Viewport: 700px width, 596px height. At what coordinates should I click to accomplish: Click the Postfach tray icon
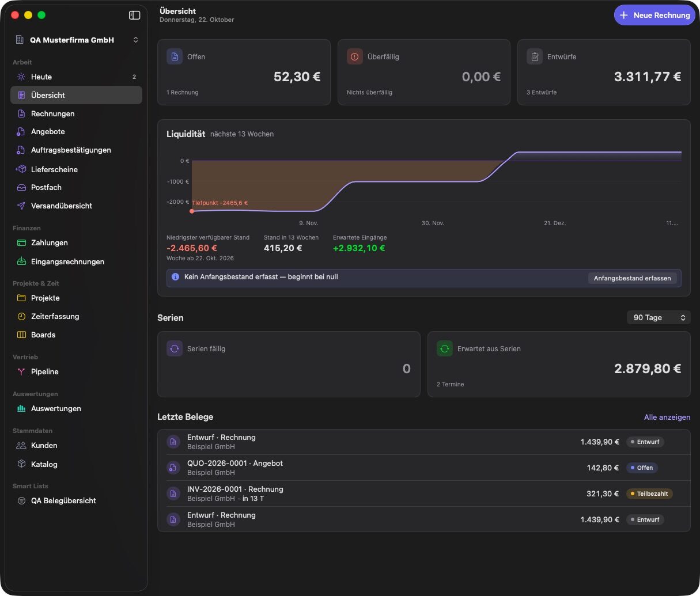tap(21, 187)
